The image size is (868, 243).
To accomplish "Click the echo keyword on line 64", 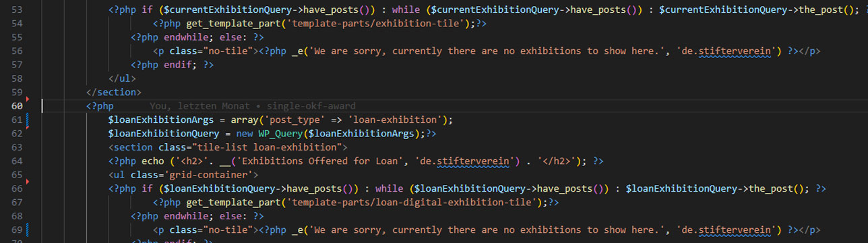I will [152, 161].
